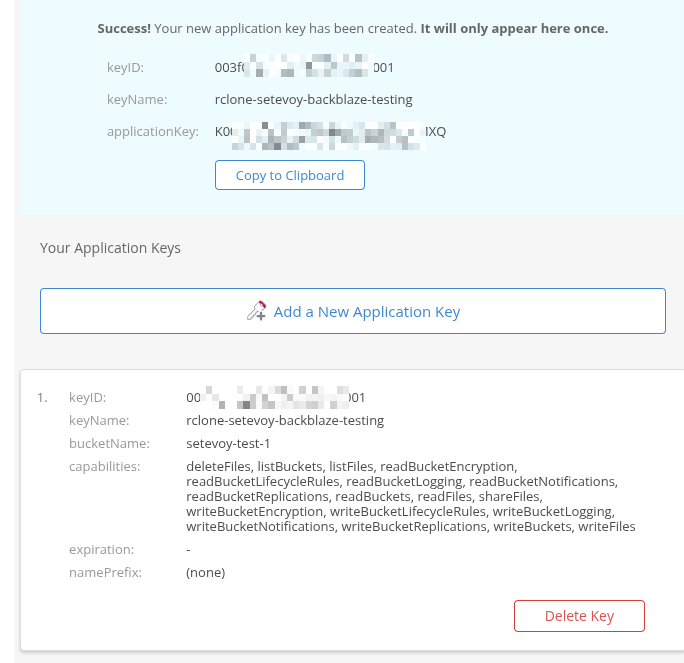The width and height of the screenshot is (684, 663).
Task: Click the keyName value in the key list entry
Action: (285, 421)
